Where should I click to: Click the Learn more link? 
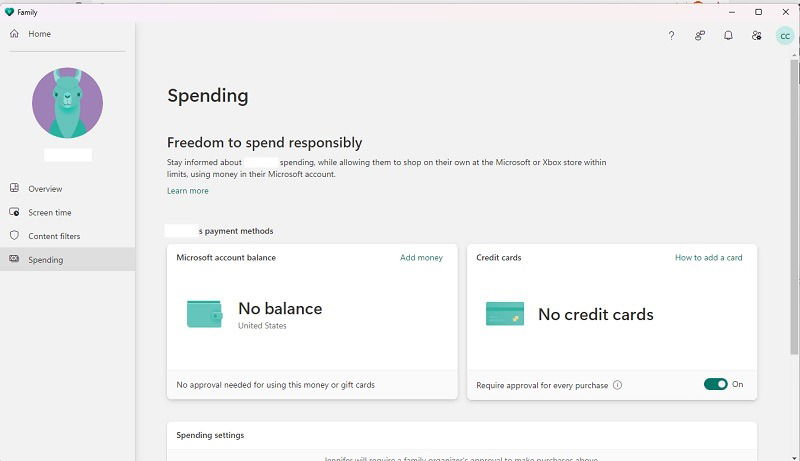pos(188,191)
